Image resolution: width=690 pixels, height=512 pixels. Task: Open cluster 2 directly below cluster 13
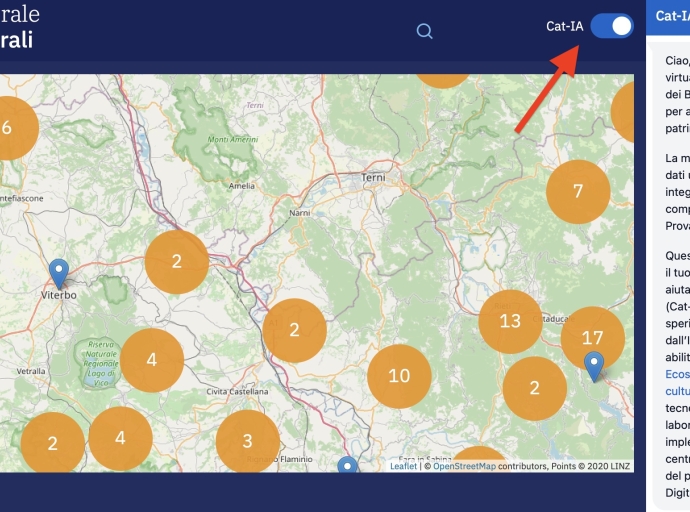coord(534,388)
